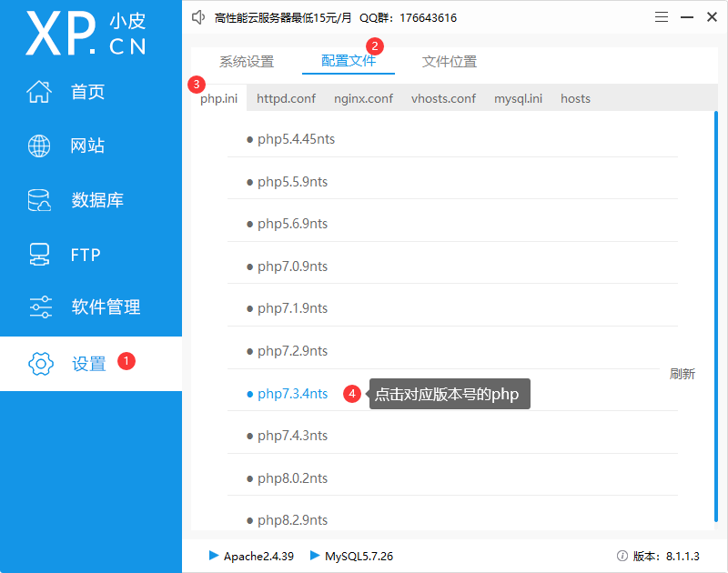Click the 刷新 refresh button
728x573 pixels.
[682, 374]
